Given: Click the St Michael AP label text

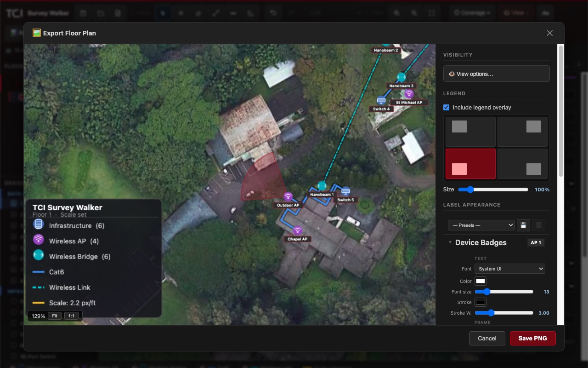Looking at the screenshot, I should coord(409,103).
